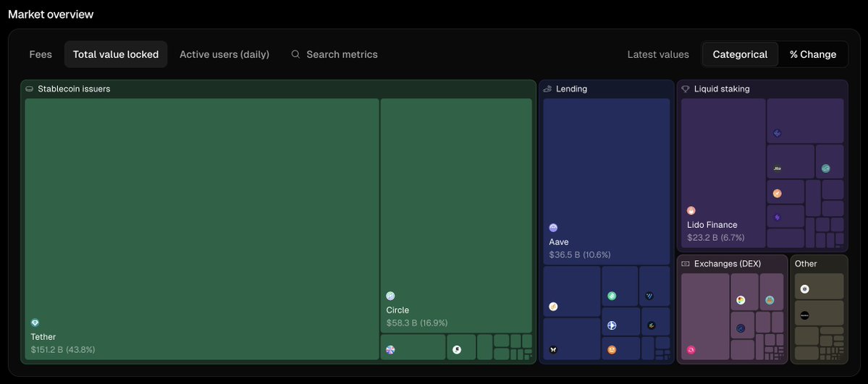Click the pink logo in Exchanges (DEX)

coord(691,350)
